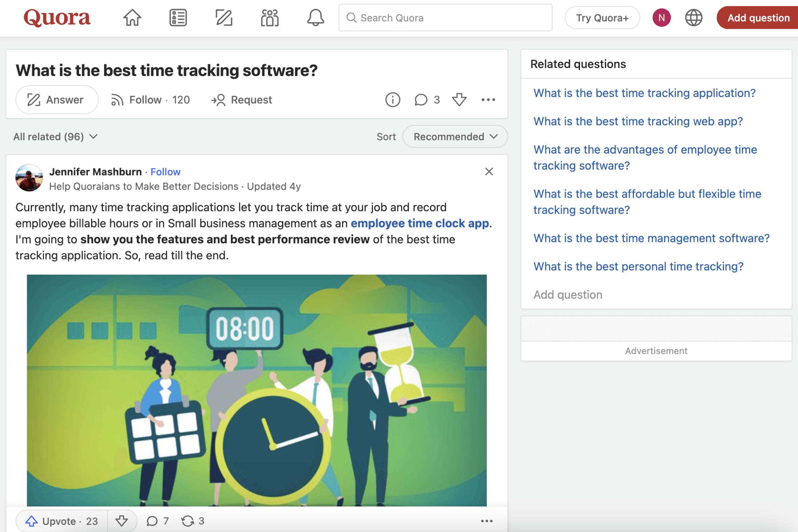Screen dimensions: 798x532
Task: Click the Add question button
Action: click(x=758, y=18)
